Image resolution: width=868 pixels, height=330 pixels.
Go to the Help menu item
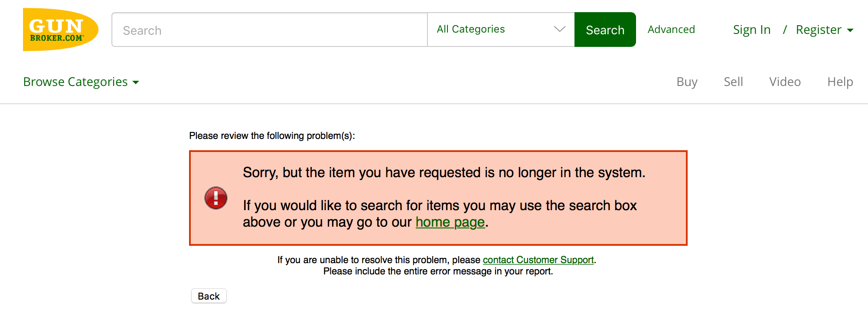pos(840,82)
